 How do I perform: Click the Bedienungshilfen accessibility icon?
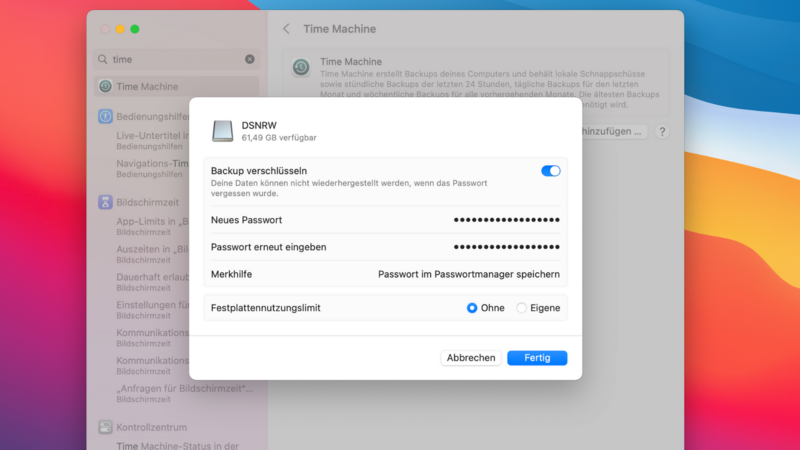pos(106,116)
